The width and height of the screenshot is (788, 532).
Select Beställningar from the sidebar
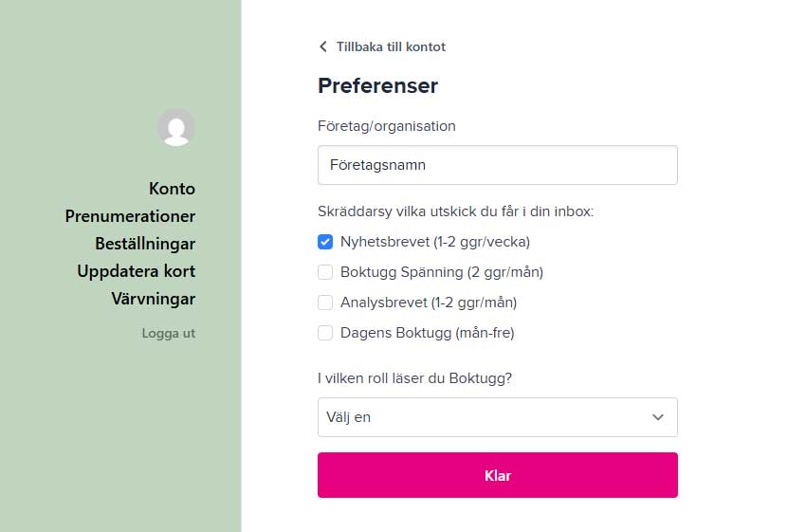click(x=145, y=244)
